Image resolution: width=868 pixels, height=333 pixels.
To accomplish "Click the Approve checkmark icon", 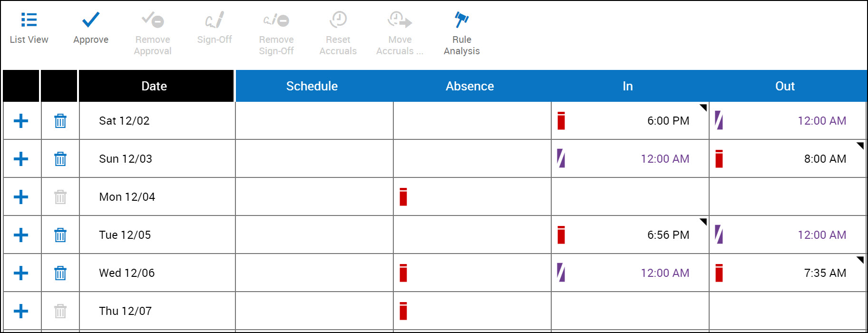I will click(90, 20).
